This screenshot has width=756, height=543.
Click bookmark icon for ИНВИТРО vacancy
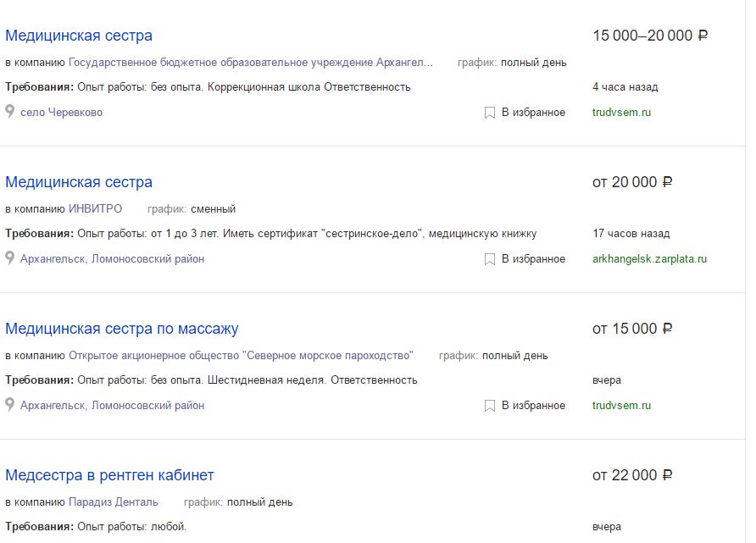[x=489, y=259]
